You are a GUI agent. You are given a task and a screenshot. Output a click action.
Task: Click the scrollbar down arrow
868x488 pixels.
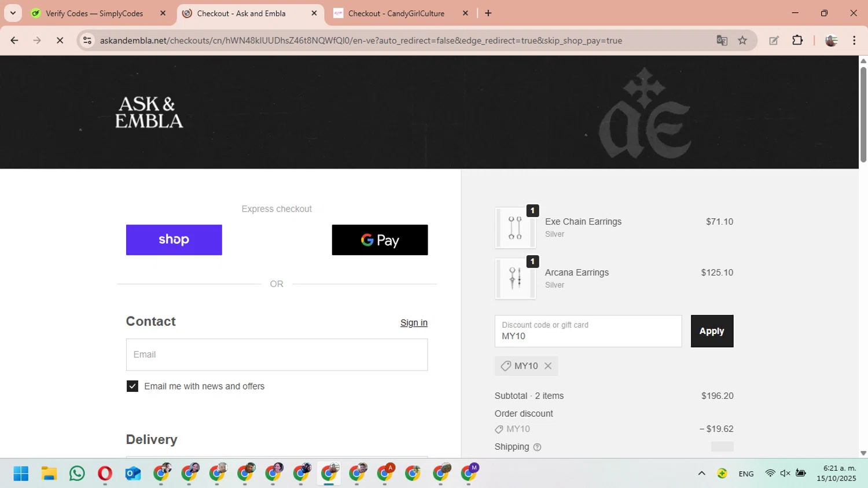[863, 453]
